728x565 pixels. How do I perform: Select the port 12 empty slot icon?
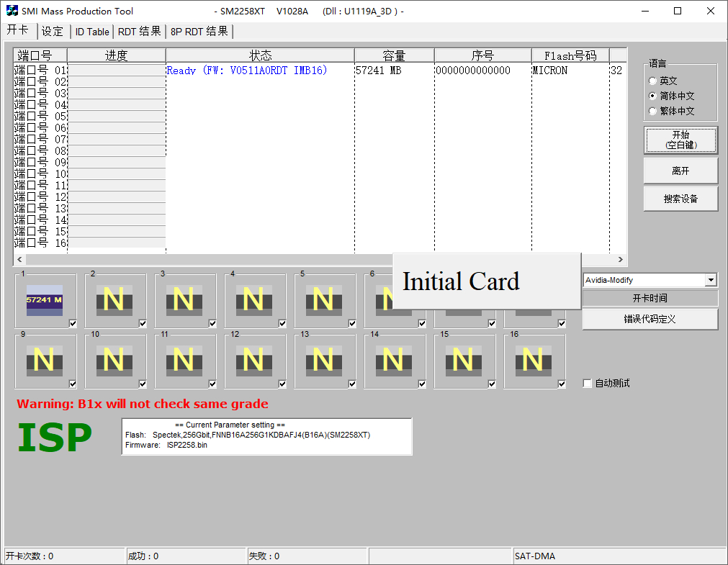click(253, 360)
